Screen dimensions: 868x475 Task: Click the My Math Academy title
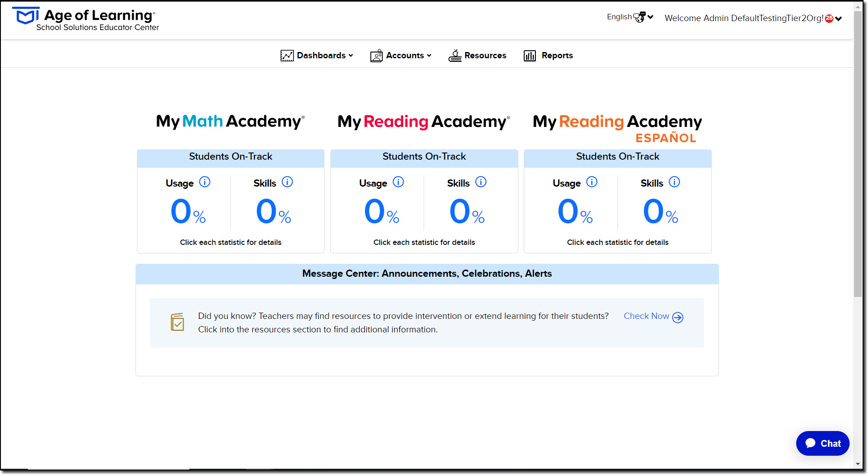(230, 121)
